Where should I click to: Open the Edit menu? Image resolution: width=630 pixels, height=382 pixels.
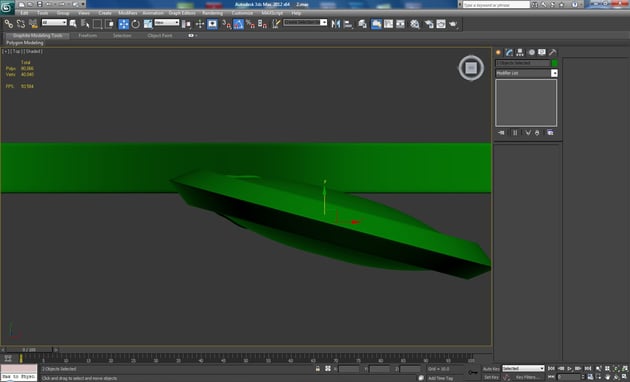25,13
